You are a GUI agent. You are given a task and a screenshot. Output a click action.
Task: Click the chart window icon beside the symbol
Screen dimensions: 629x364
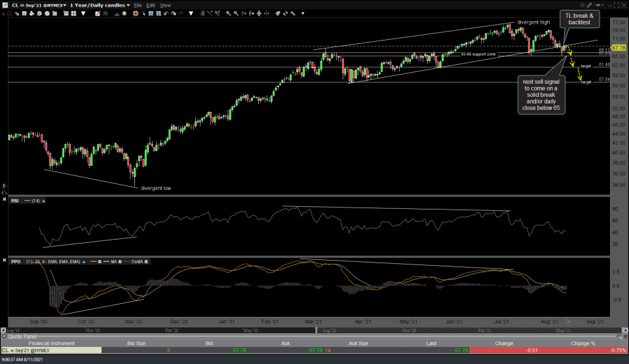(5, 5)
